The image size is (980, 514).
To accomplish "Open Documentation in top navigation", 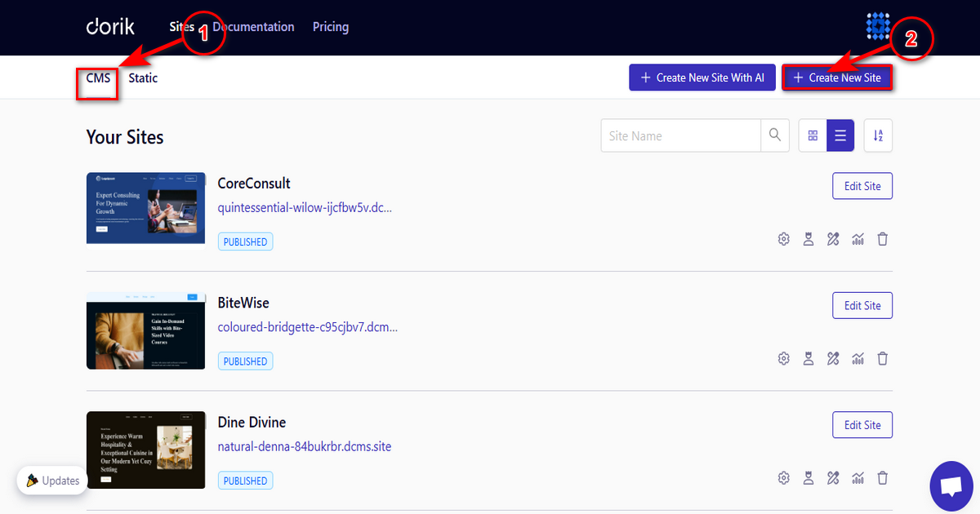I will [x=253, y=27].
